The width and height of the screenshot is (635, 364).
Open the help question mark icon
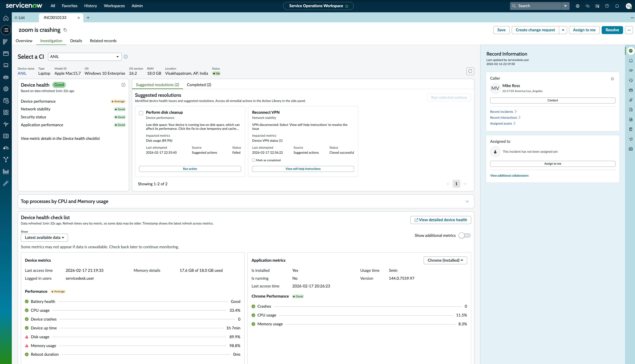[607, 6]
